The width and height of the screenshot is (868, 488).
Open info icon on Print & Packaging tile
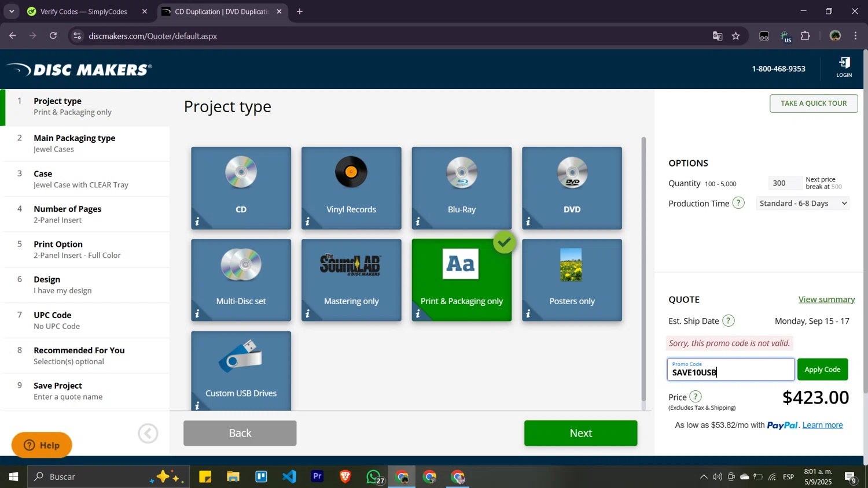[418, 314]
